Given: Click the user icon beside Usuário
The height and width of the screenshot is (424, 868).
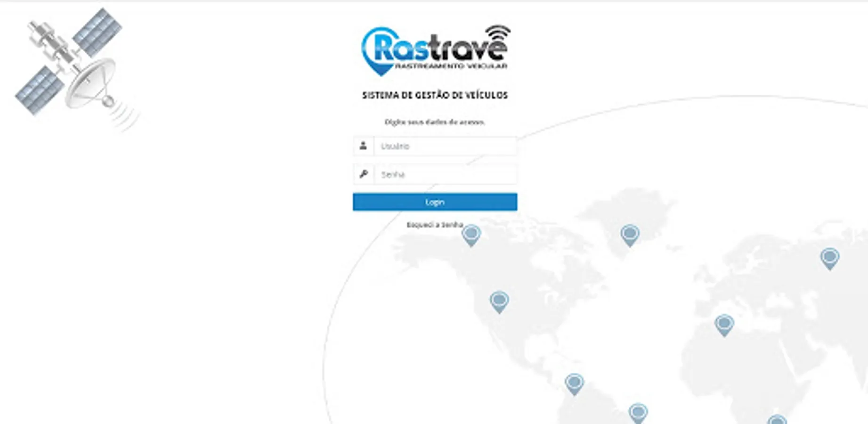Looking at the screenshot, I should pos(363,146).
